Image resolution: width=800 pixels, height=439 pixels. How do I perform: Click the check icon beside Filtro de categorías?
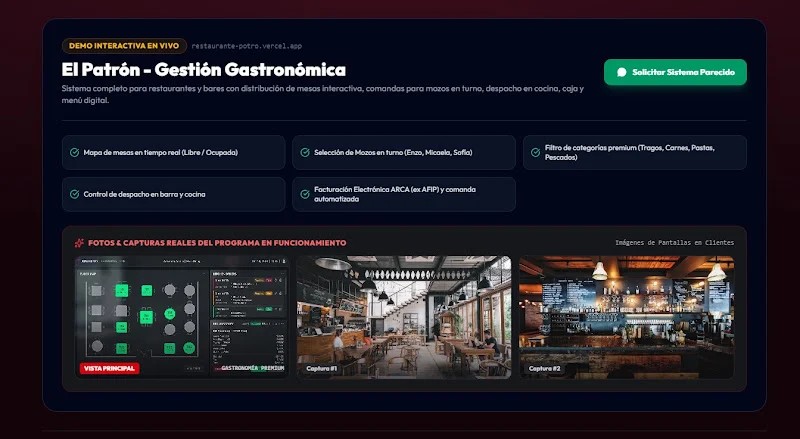536,152
